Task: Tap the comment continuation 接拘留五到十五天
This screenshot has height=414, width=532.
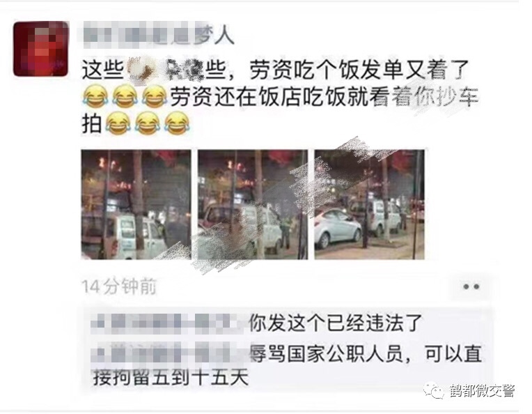Action: [171, 377]
